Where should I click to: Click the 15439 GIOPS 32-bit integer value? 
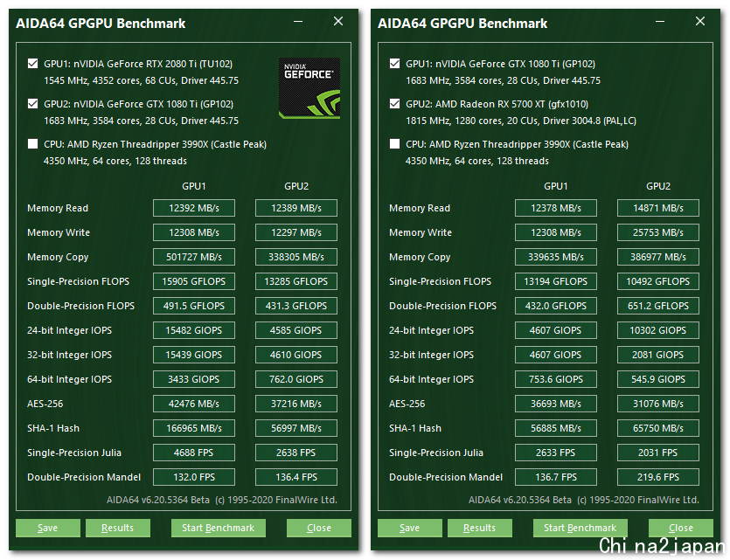(x=194, y=355)
